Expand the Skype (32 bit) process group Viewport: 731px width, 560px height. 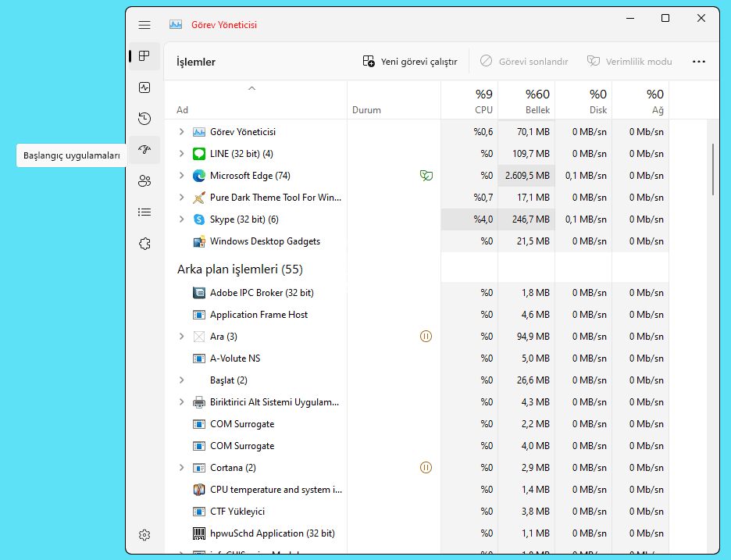[x=181, y=219]
